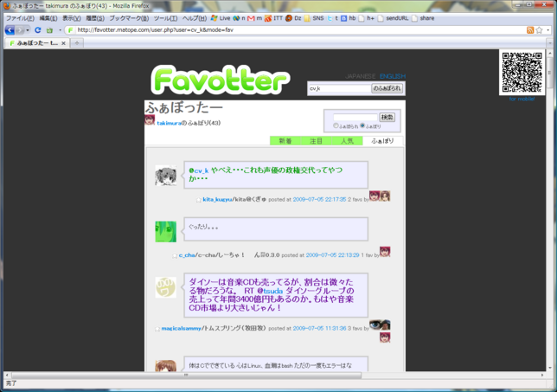The image size is (557, 392).
Task: Open the Gmail 'm' bookmark
Action: [254, 18]
